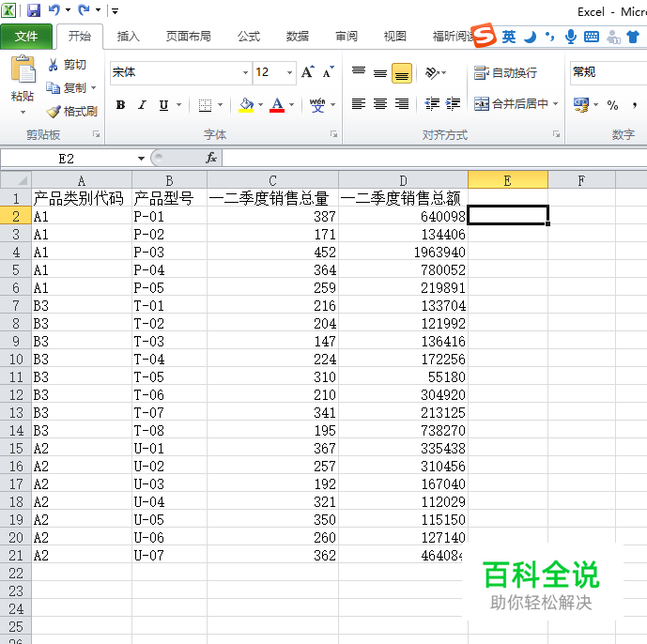Toggle Bold formatting
This screenshot has height=644, width=647.
(x=120, y=105)
